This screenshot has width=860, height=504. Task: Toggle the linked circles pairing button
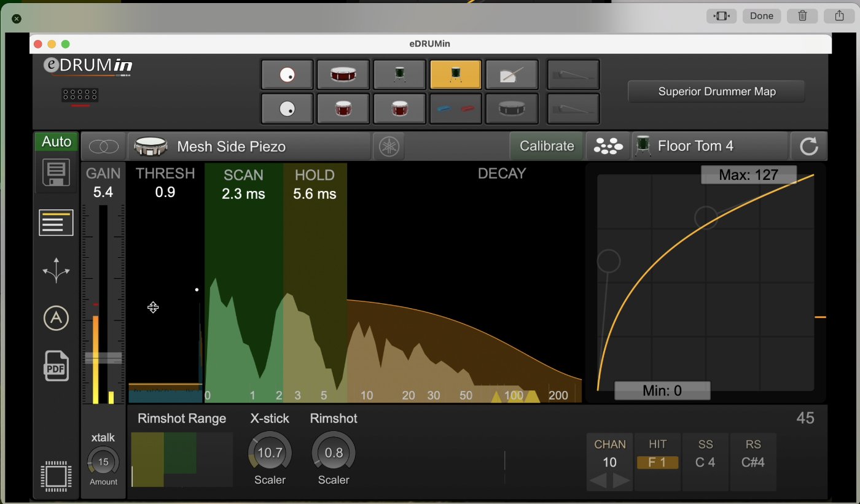coord(104,146)
